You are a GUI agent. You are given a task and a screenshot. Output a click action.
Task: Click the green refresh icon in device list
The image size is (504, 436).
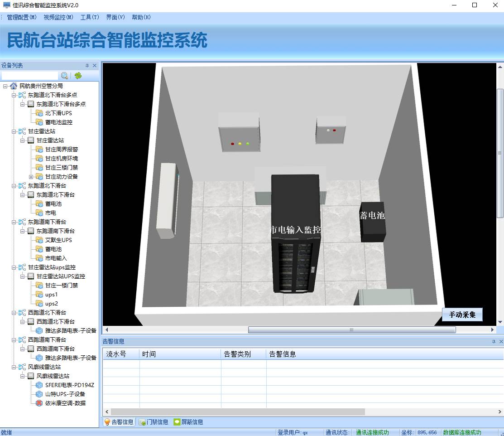coord(78,76)
